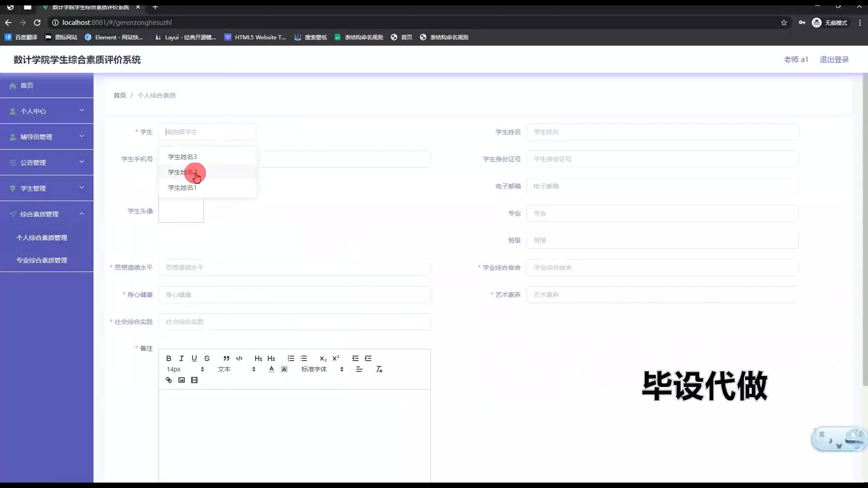Toggle superscript formatting
This screenshot has height=488, width=868.
[335, 358]
